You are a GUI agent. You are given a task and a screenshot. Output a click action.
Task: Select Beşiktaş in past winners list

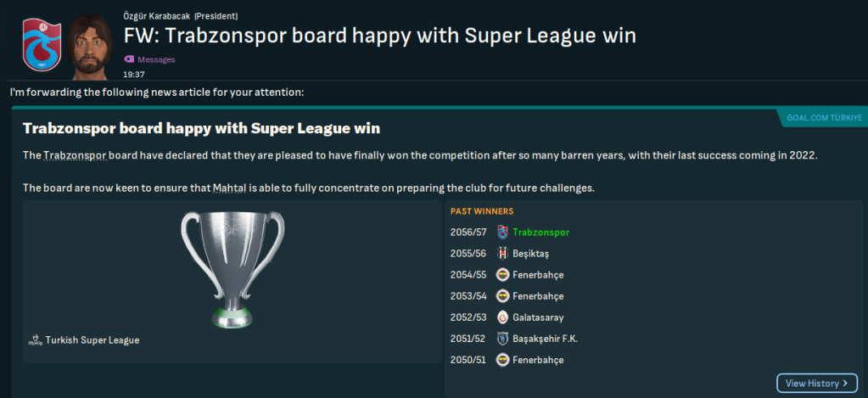[530, 254]
